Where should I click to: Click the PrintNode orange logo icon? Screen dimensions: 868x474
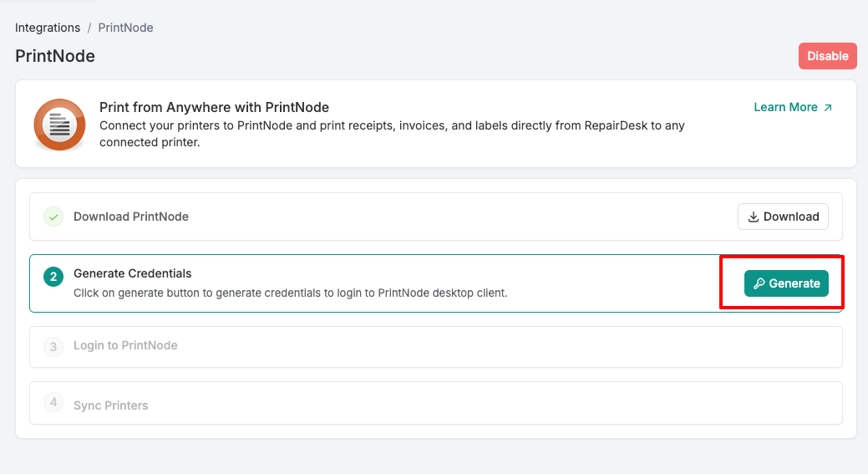coord(59,125)
